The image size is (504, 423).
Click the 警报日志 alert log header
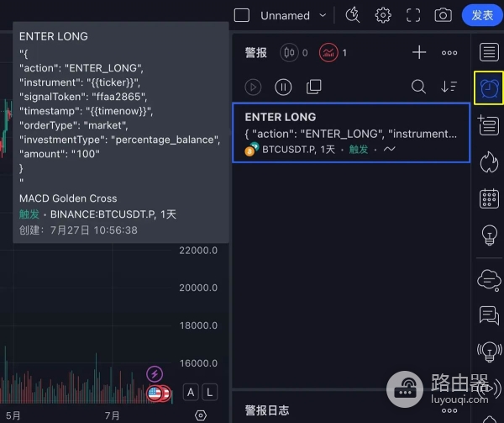[x=267, y=410]
